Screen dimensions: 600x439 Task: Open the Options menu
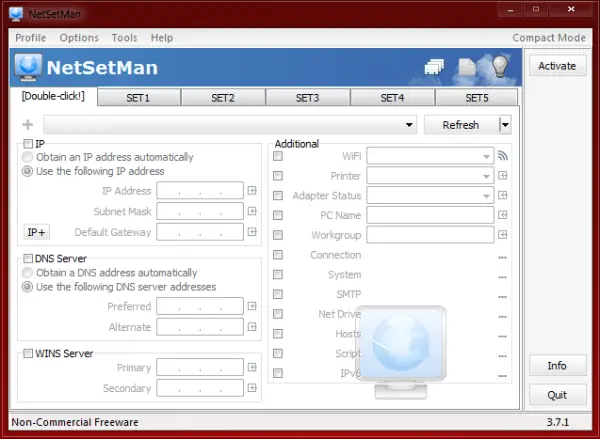pyautogui.click(x=79, y=38)
